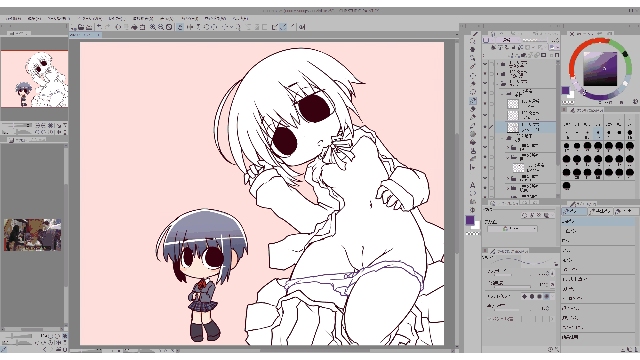640x360 pixels.
Task: Select the last entry in the sub tool list
Action: pos(598,337)
